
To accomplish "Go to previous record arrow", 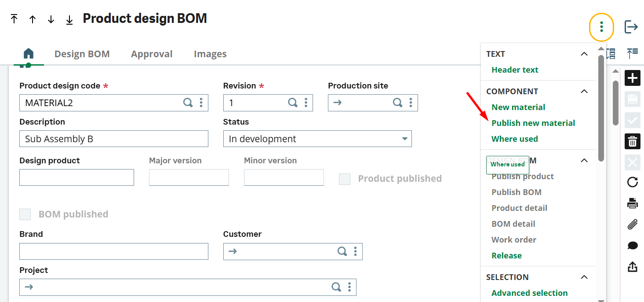I will (x=33, y=19).
